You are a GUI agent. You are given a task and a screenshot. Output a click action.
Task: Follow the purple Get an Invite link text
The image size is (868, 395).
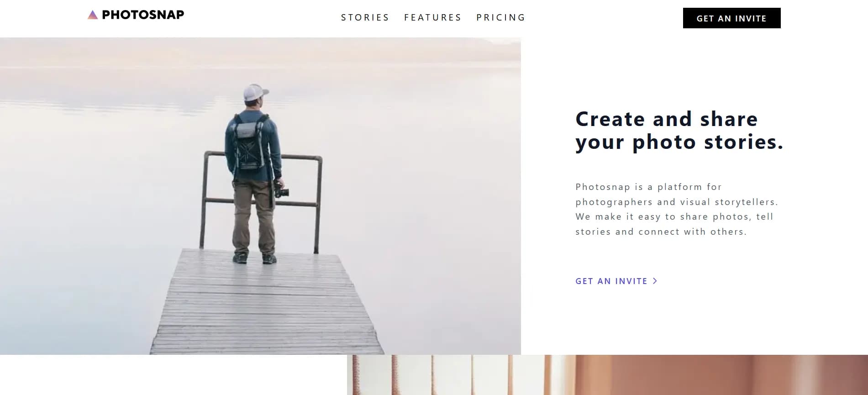(611, 281)
